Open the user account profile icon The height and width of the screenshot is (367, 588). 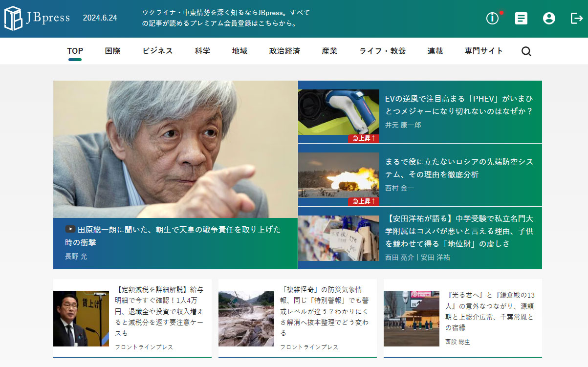pos(549,19)
